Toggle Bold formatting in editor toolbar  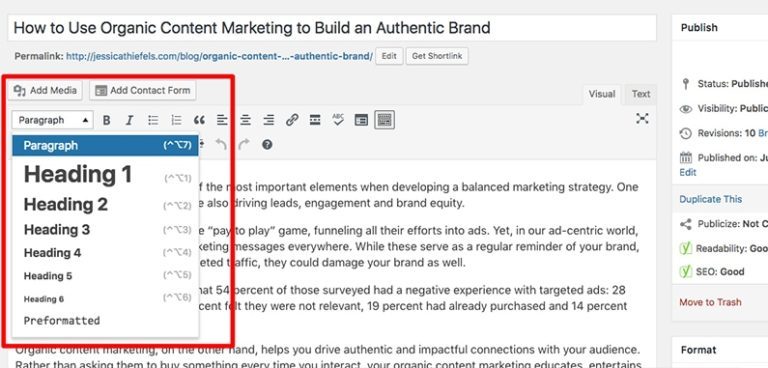pos(106,120)
